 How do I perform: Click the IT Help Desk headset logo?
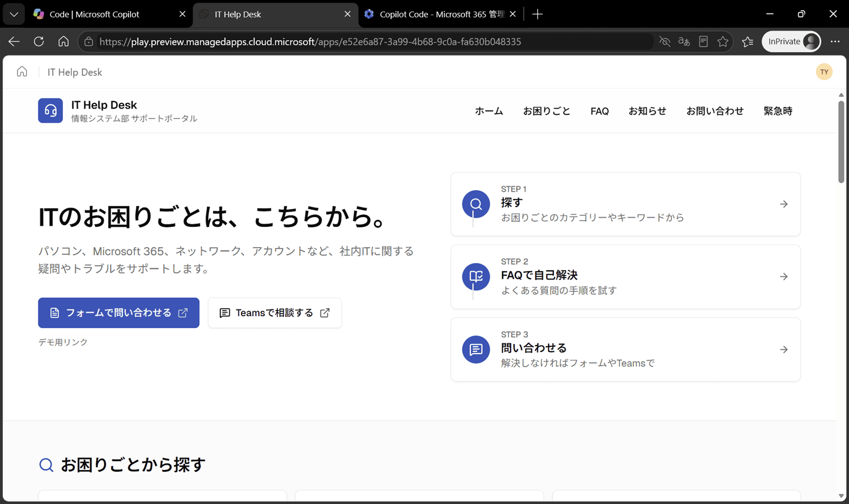click(50, 110)
